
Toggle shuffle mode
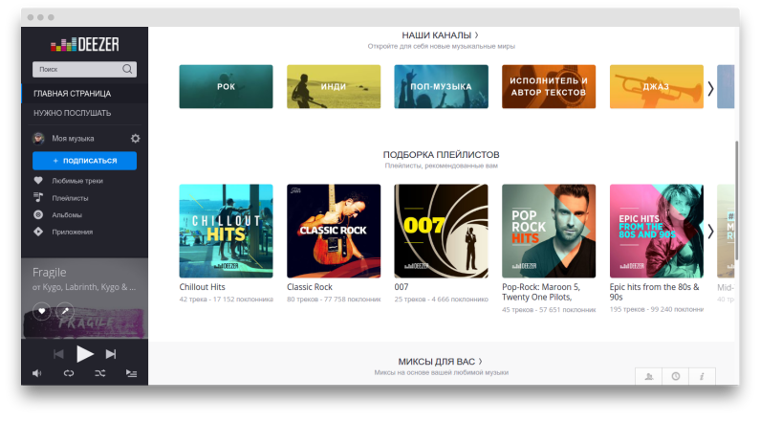(x=100, y=373)
